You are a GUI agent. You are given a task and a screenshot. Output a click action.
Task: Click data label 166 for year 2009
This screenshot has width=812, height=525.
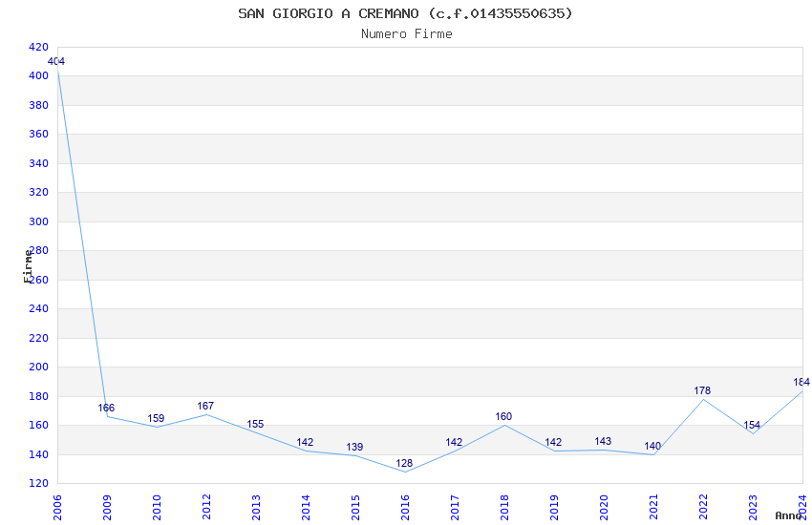click(x=106, y=409)
